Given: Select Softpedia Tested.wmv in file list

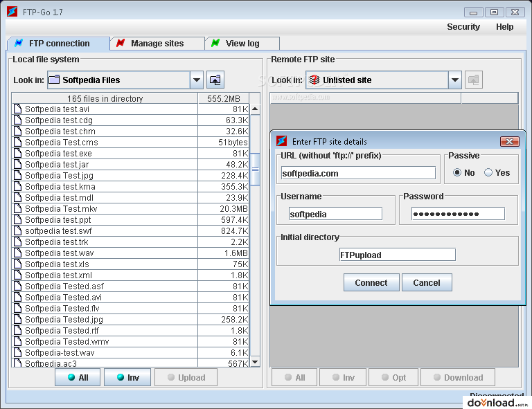Looking at the screenshot, I should 105,341.
